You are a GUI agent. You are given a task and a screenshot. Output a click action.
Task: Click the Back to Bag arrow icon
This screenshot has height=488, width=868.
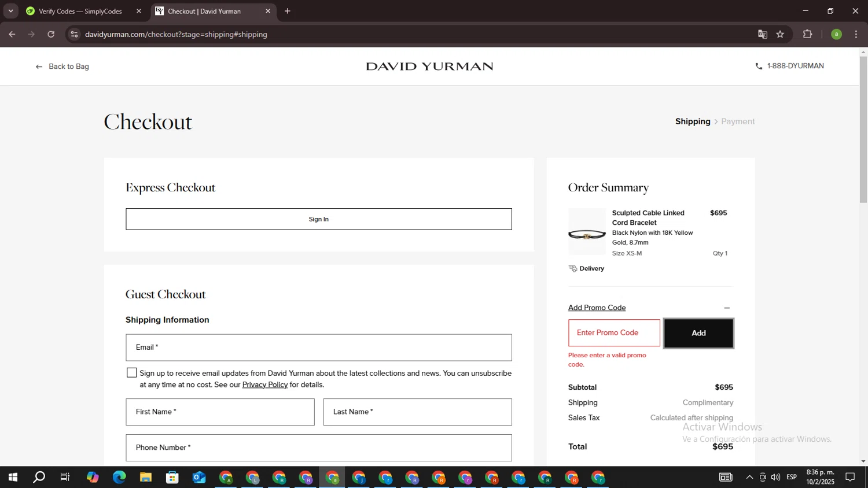pyautogui.click(x=39, y=66)
